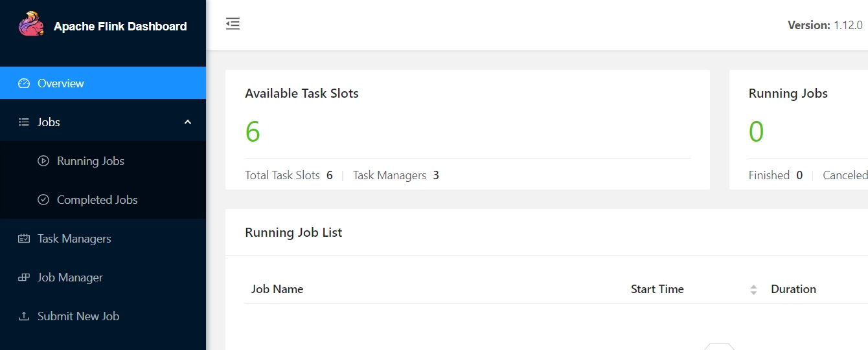The height and width of the screenshot is (350, 868).
Task: Click the Apache Flink squirrel logo
Action: (x=31, y=25)
